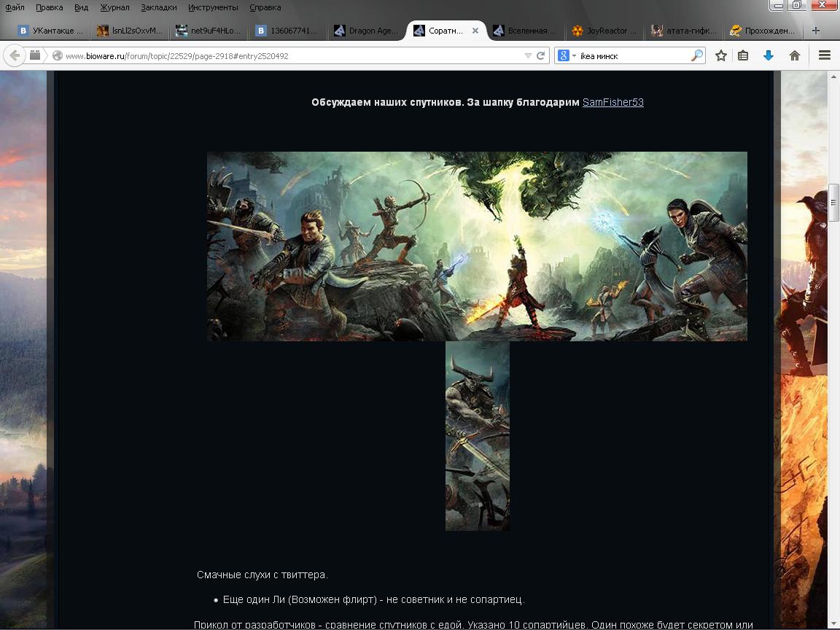Open the downloads arrow panel
The width and height of the screenshot is (840, 630).
769,55
